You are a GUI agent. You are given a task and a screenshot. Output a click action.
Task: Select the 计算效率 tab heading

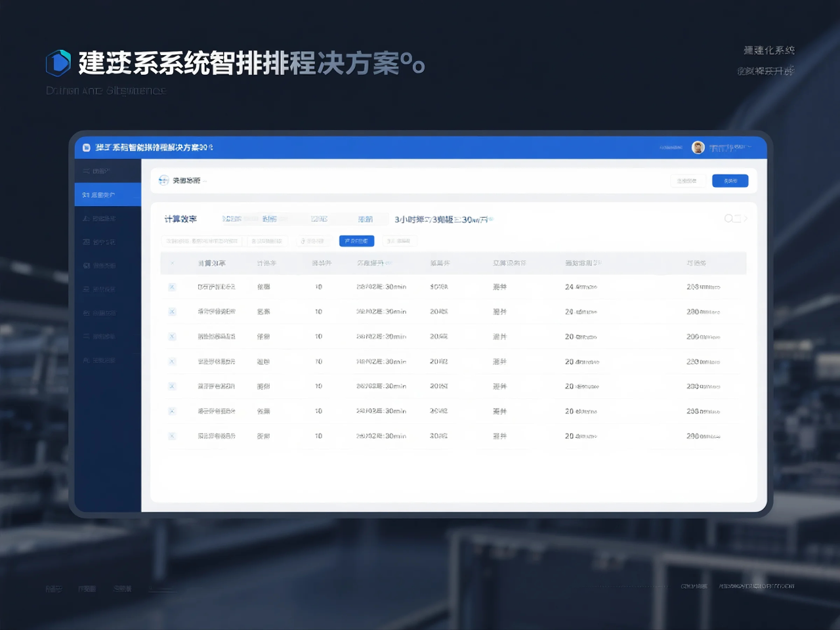coord(180,219)
